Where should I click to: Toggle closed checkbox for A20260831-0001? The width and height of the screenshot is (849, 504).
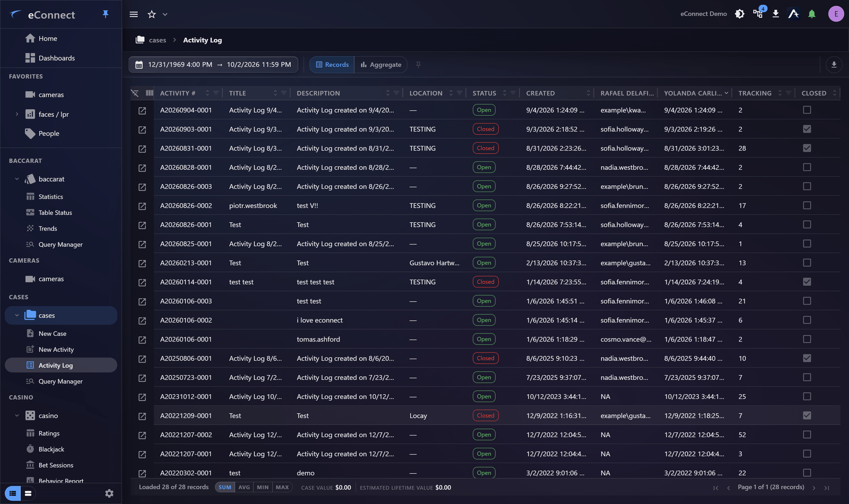click(807, 148)
